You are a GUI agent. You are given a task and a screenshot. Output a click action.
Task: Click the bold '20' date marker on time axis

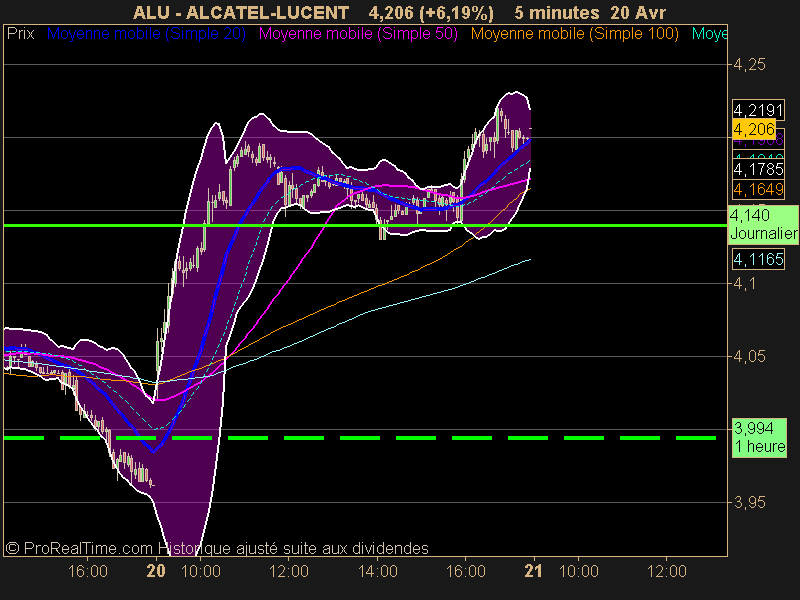[x=156, y=570]
